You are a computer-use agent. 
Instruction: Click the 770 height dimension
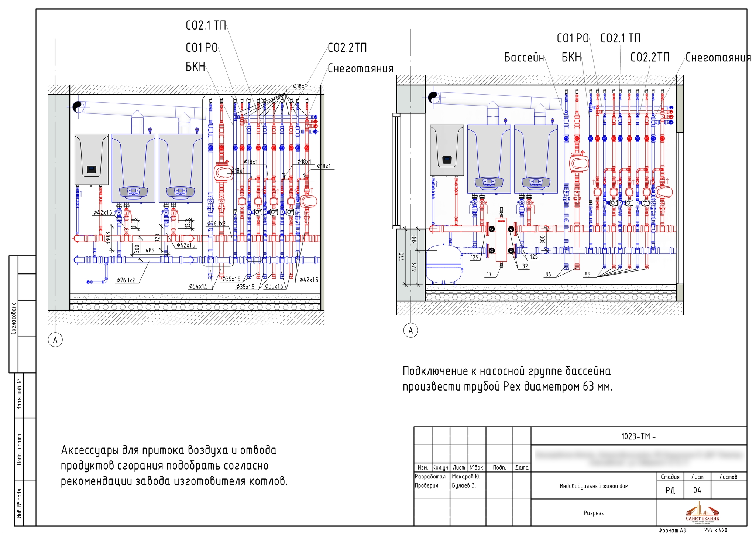tap(402, 257)
